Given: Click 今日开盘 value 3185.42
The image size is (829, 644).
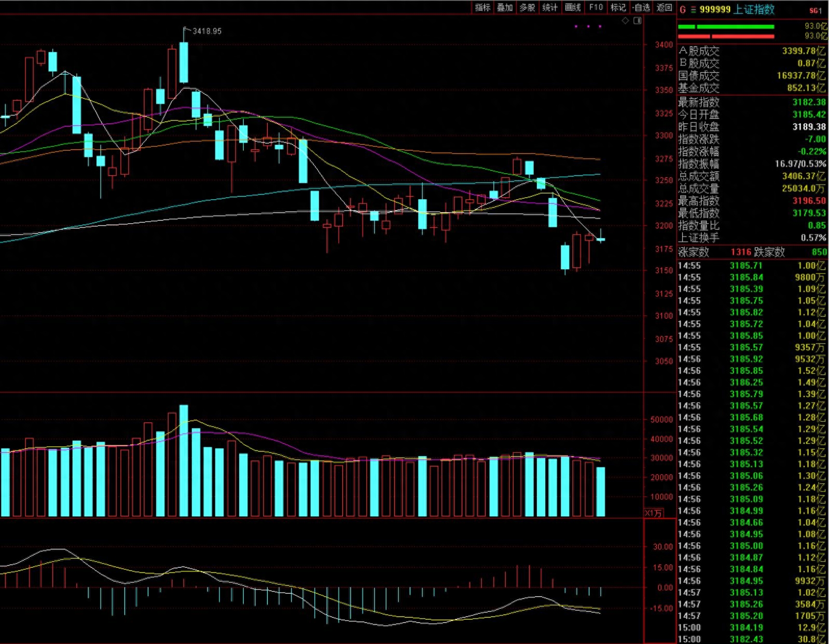Looking at the screenshot, I should pos(809,115).
